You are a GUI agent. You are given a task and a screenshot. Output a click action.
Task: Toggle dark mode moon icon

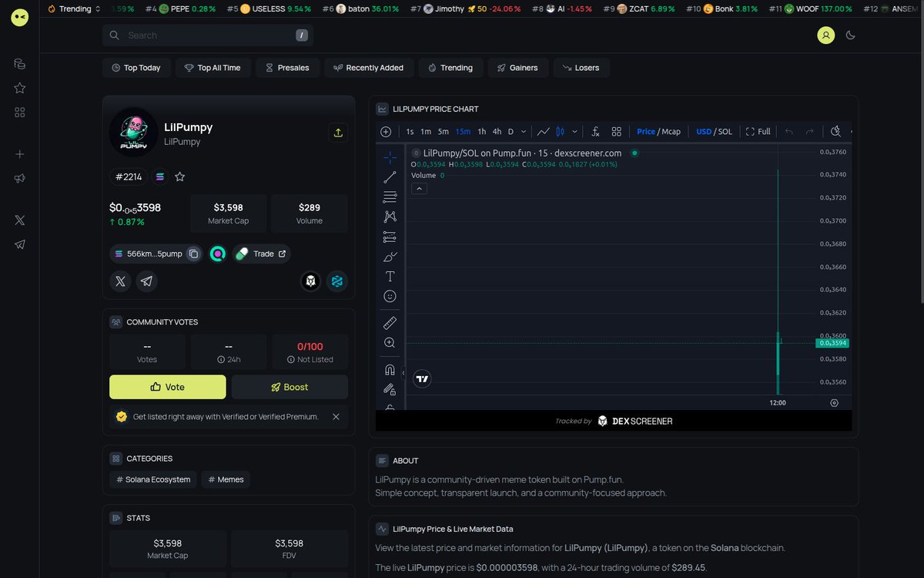click(851, 35)
